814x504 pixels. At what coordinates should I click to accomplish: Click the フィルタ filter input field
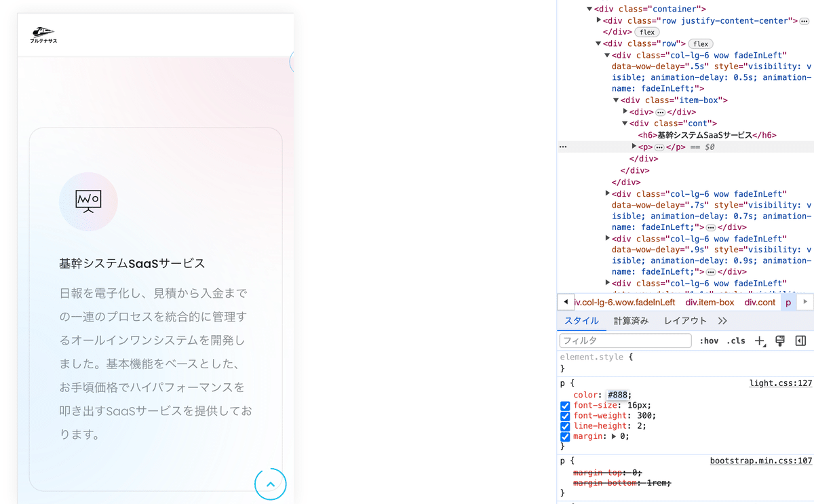(x=625, y=341)
